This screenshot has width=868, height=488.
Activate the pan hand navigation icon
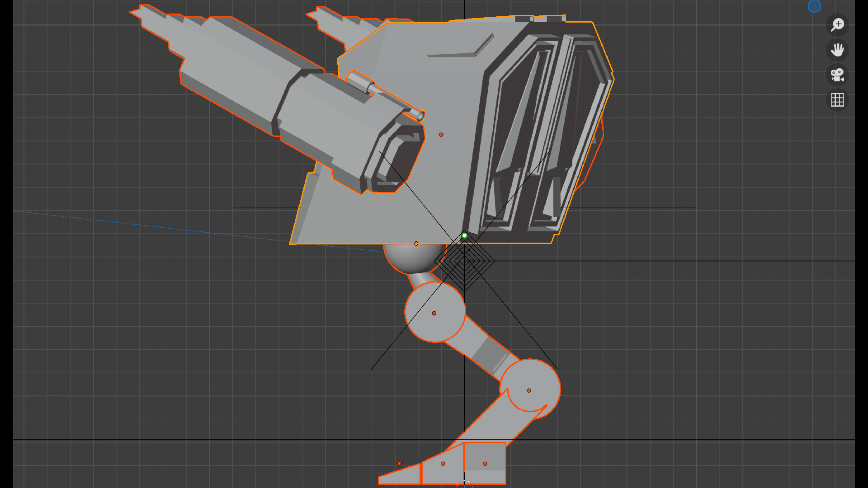click(x=837, y=50)
